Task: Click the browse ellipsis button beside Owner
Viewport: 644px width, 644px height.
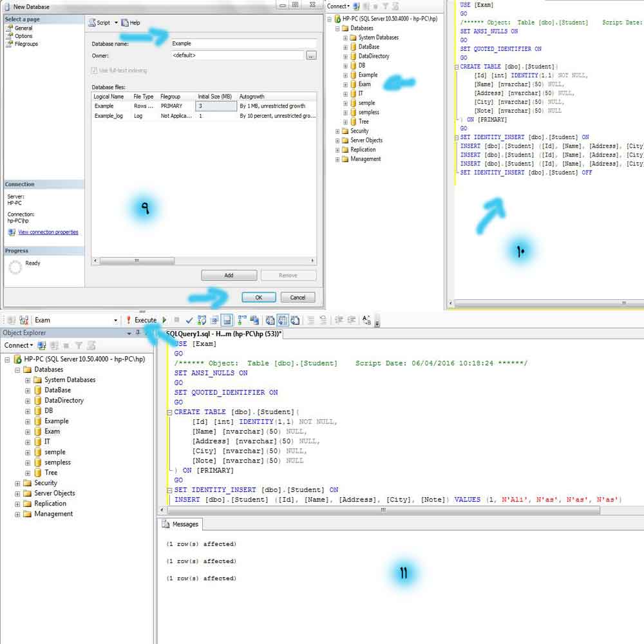Action: [311, 56]
